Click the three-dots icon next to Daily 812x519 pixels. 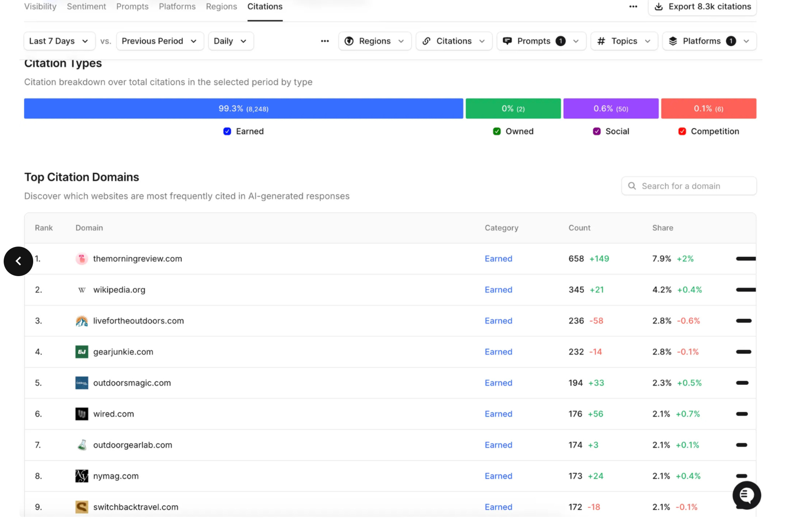(x=325, y=41)
